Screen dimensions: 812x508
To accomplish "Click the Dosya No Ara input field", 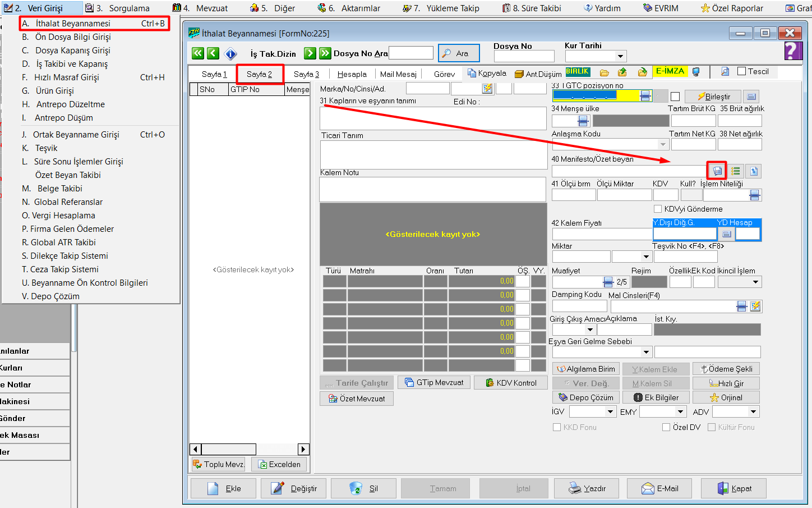I will pos(410,53).
